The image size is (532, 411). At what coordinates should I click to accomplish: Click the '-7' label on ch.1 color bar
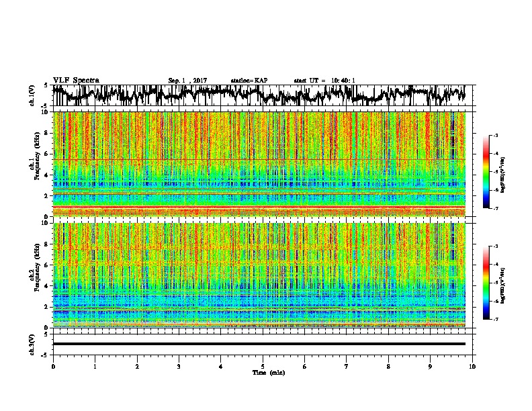click(495, 208)
